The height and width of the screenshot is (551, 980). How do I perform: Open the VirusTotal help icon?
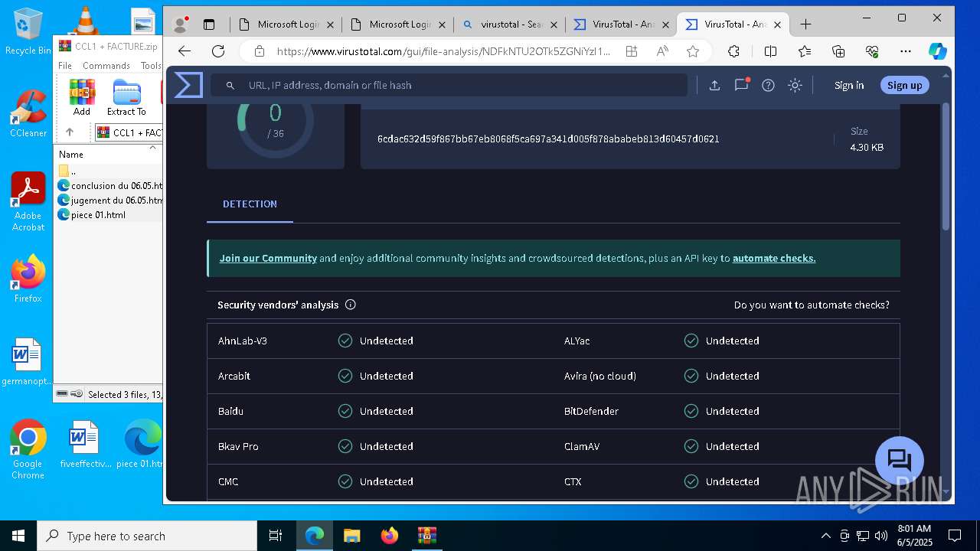(768, 85)
